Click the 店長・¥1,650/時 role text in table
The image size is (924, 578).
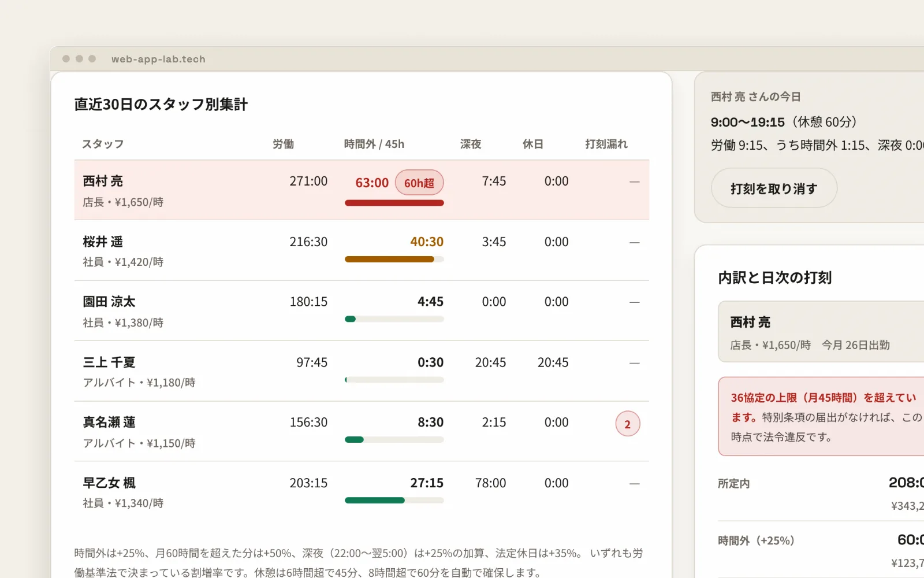tap(123, 202)
